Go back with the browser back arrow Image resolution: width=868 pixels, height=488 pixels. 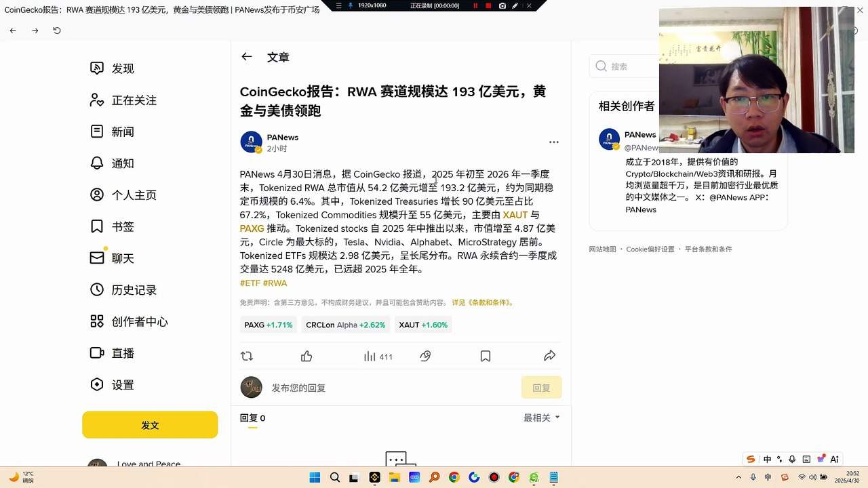tap(13, 30)
